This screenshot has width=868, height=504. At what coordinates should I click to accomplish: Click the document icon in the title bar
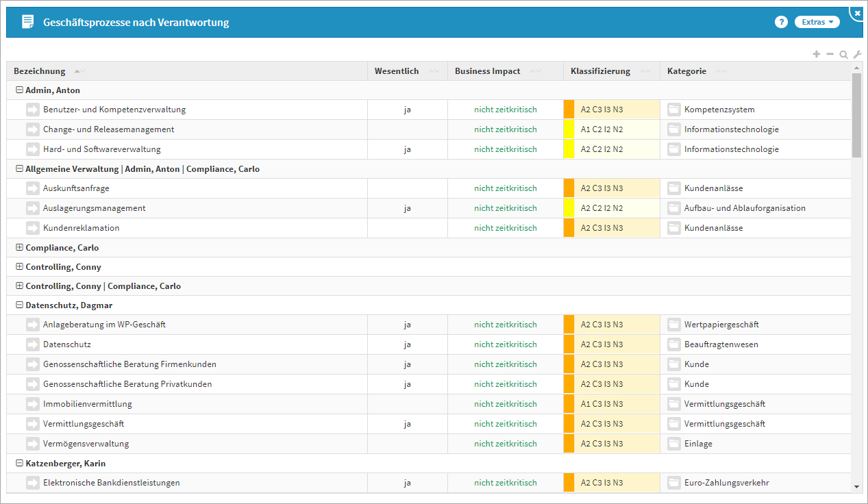tap(27, 22)
